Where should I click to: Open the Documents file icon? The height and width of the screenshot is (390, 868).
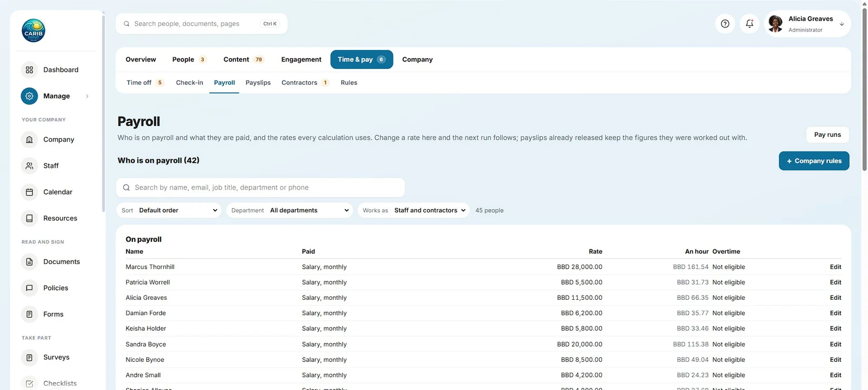(x=29, y=262)
